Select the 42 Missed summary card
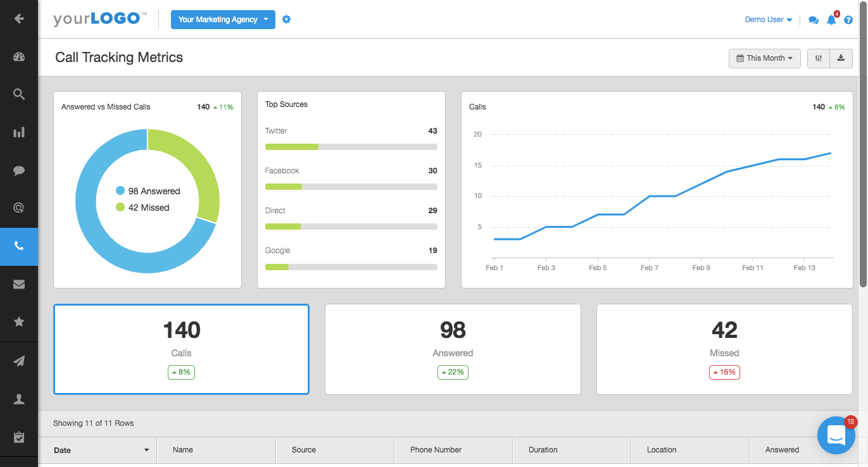 tap(724, 349)
